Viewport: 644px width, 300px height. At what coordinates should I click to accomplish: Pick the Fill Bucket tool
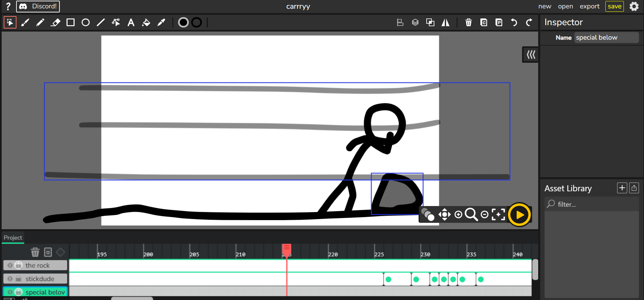(146, 22)
